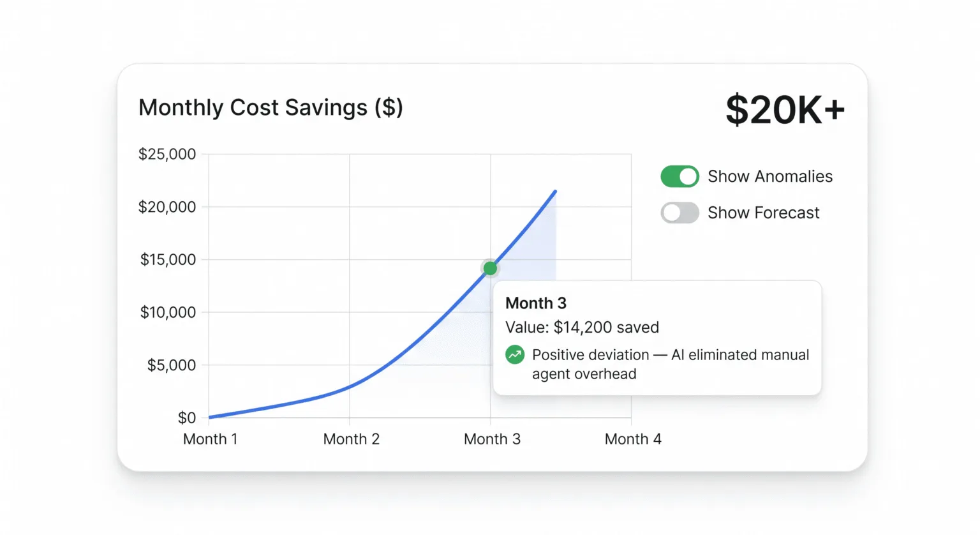Click the Value: $14,200 saved text
Screen dimensions: 980x535
coord(581,327)
